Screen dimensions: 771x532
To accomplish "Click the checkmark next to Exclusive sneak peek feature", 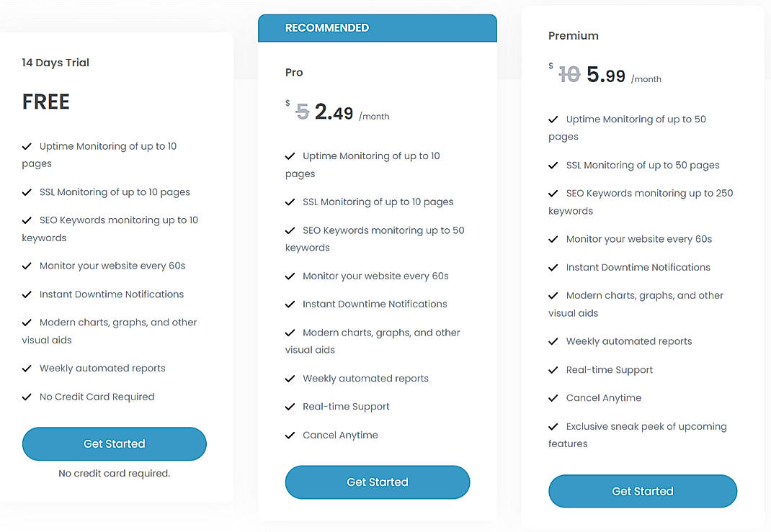I will (554, 426).
